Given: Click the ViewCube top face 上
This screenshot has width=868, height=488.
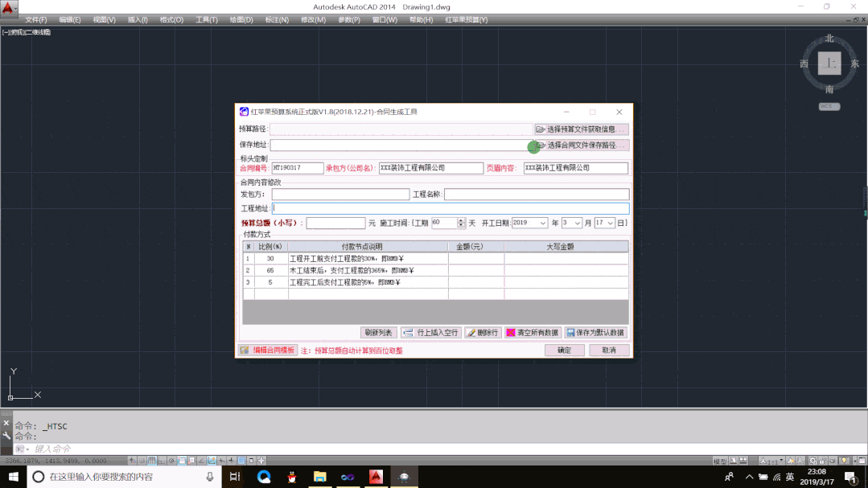Looking at the screenshot, I should point(829,63).
